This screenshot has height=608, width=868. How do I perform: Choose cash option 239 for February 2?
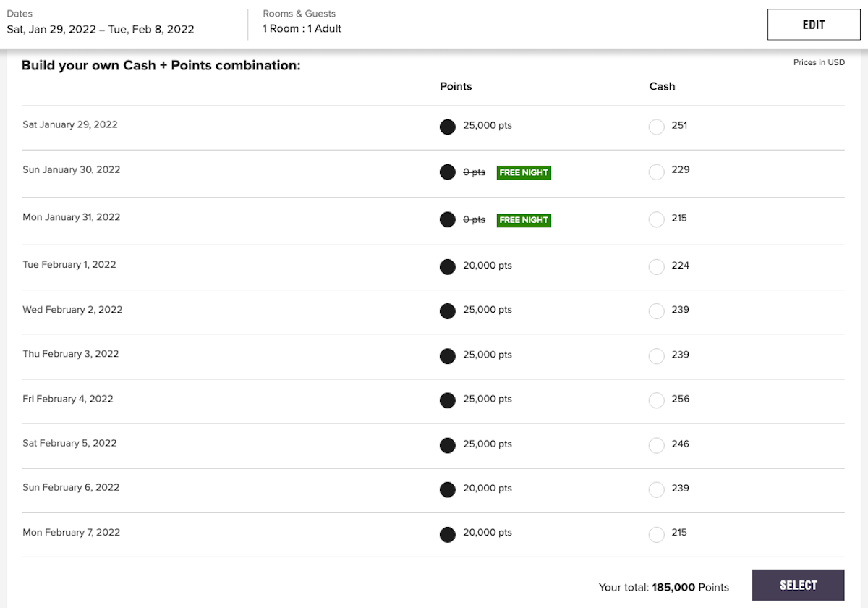coord(656,311)
